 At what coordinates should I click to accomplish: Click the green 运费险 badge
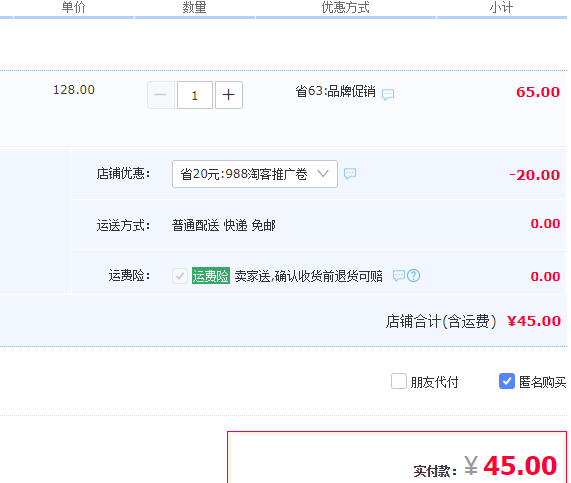tap(211, 276)
